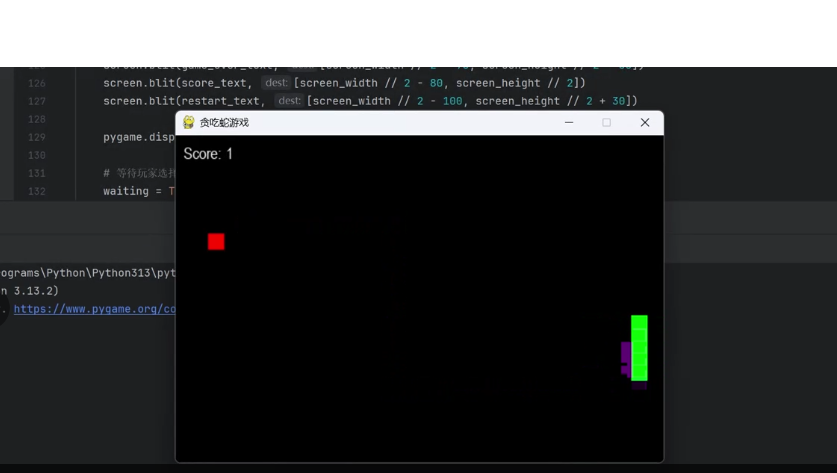Click line number 127 in the editor gutter
Screen dimensions: 837x473
pos(36,101)
